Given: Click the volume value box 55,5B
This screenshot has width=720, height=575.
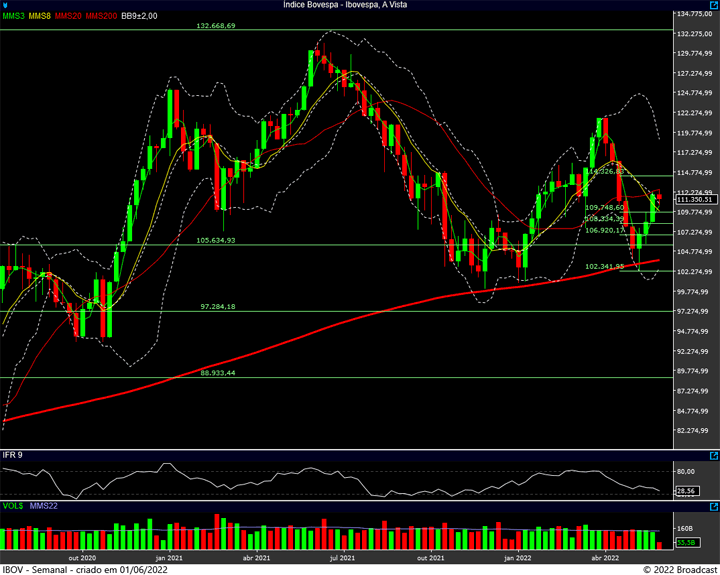Looking at the screenshot, I should (x=686, y=541).
